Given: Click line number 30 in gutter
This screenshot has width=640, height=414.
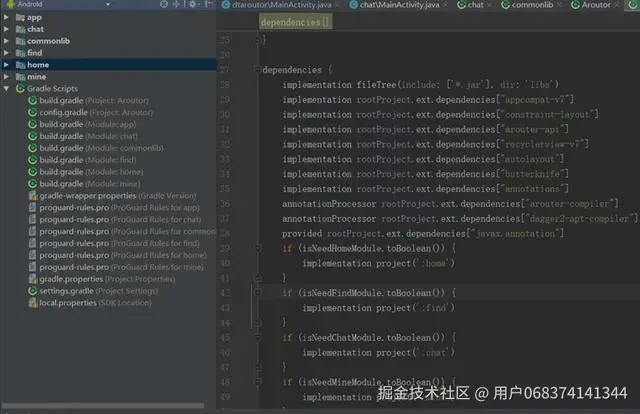Looking at the screenshot, I should (x=225, y=115).
